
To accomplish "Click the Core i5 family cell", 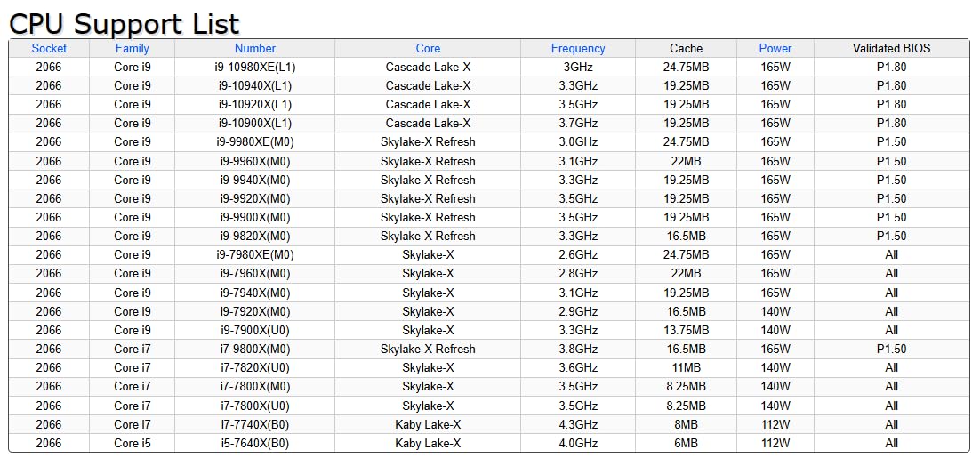I will click(133, 443).
